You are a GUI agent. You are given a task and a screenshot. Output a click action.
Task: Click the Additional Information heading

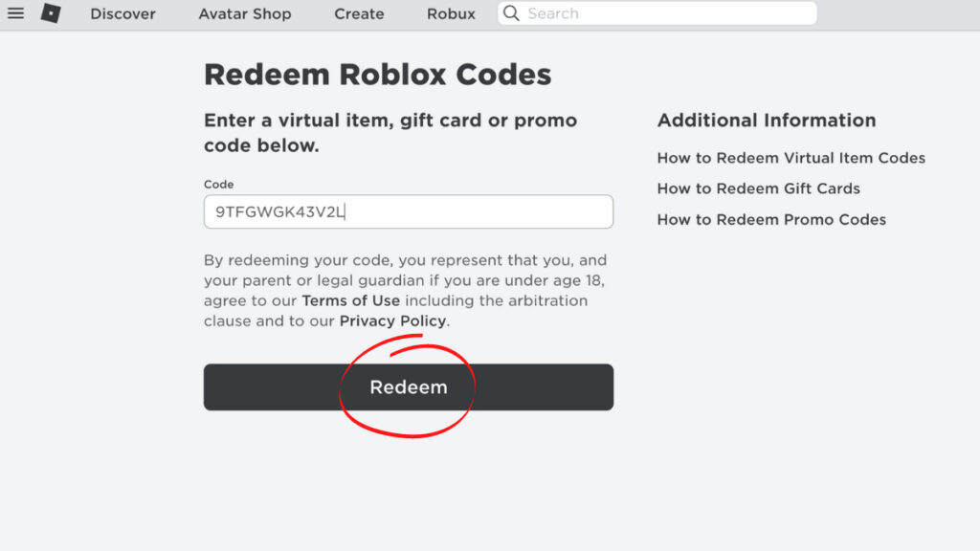(x=767, y=120)
